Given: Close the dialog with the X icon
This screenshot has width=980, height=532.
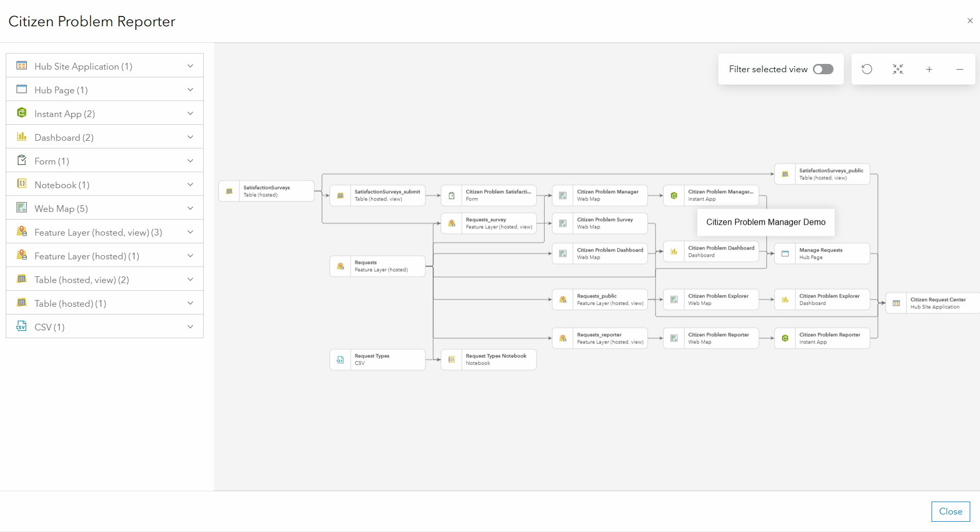Looking at the screenshot, I should [970, 21].
